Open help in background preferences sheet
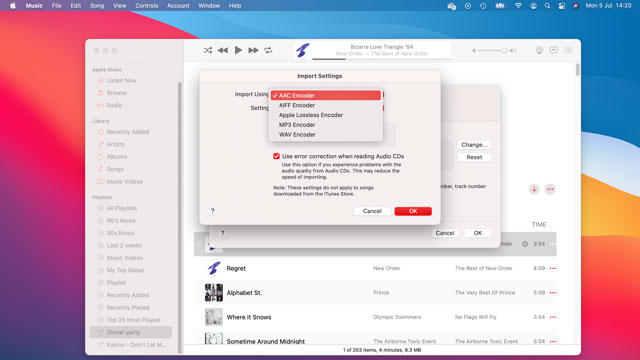Screen dimensions: 640x360 pyautogui.click(x=222, y=233)
